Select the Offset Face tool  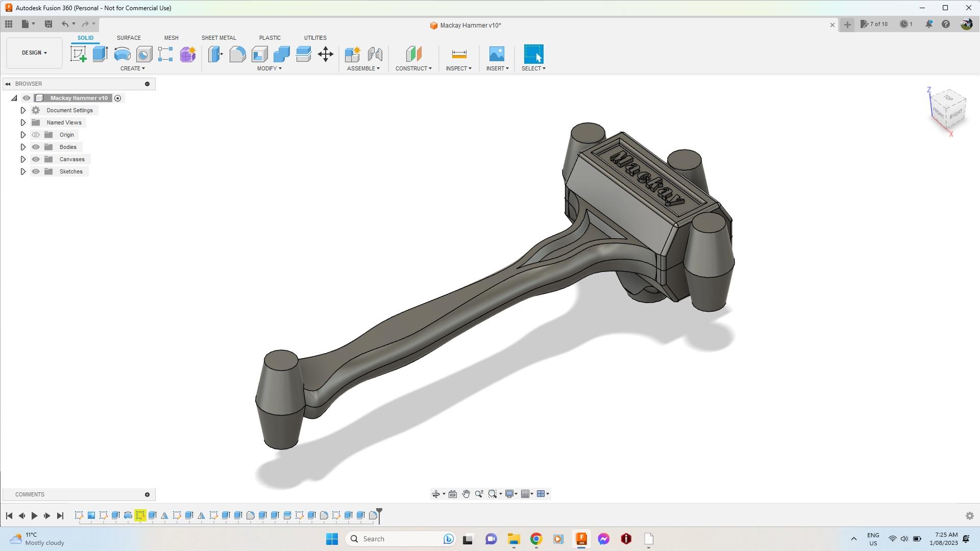pos(303,54)
